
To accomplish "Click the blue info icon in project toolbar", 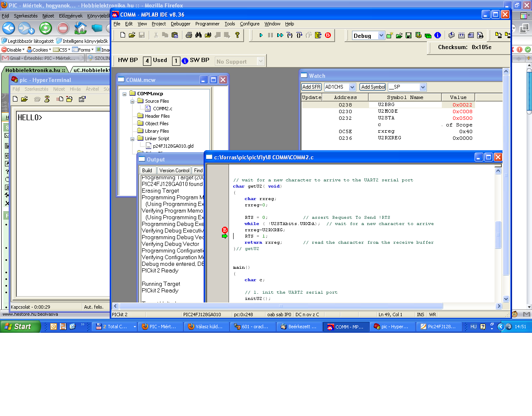I will [x=438, y=35].
